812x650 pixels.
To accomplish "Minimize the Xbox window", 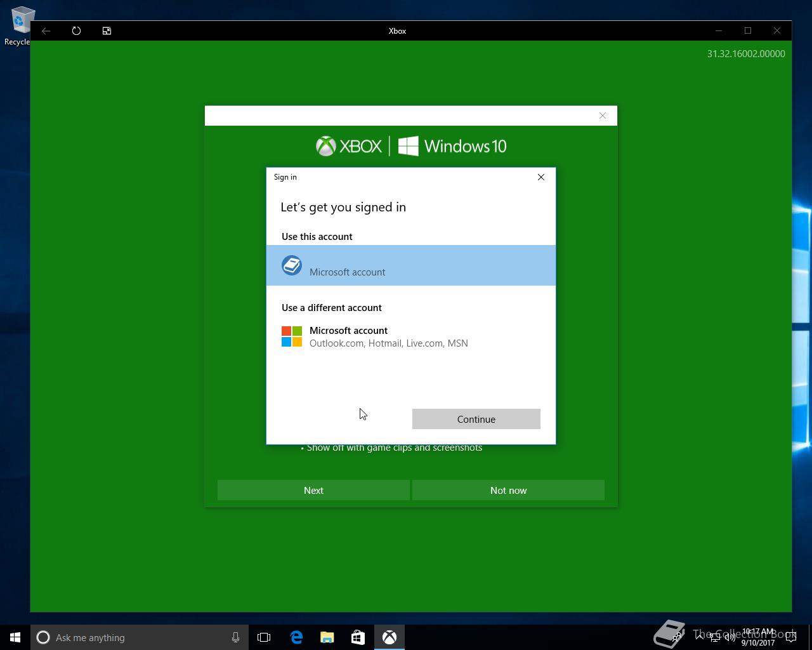I will (719, 30).
